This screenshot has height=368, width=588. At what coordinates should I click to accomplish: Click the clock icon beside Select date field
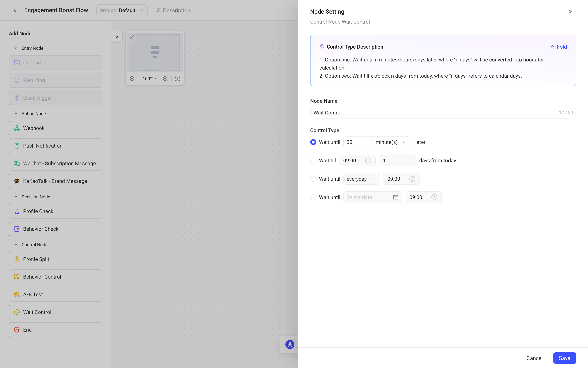(x=434, y=197)
